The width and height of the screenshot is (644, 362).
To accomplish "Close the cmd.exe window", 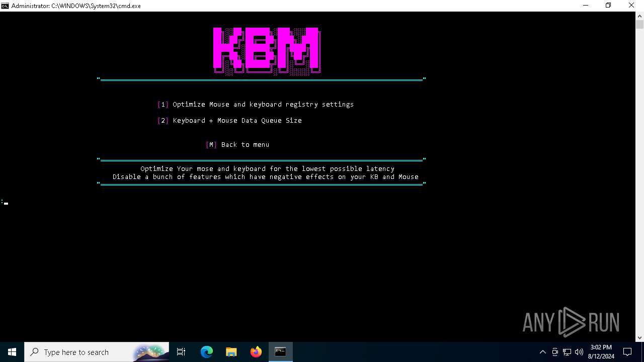I will click(x=632, y=6).
